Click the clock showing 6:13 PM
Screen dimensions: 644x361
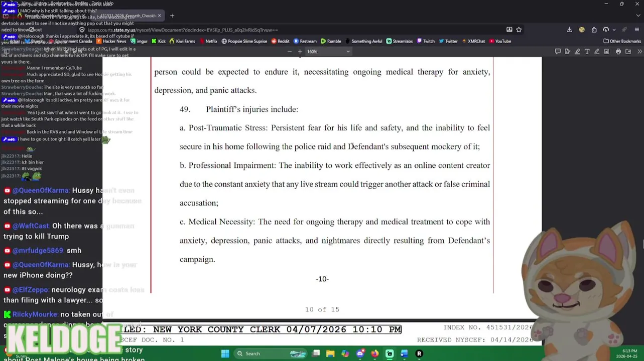click(x=629, y=351)
